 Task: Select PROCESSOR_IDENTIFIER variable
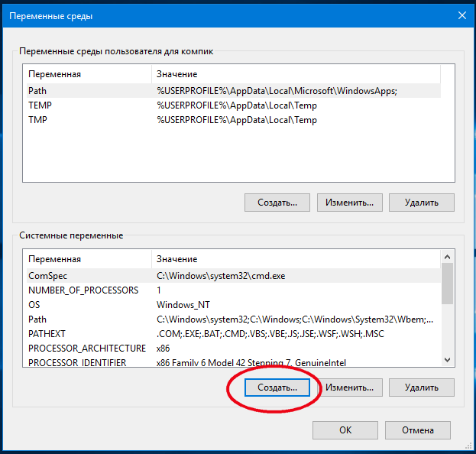(234, 362)
